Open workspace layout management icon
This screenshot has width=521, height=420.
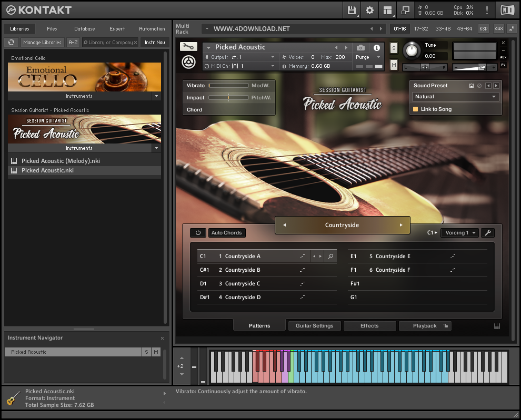[387, 11]
